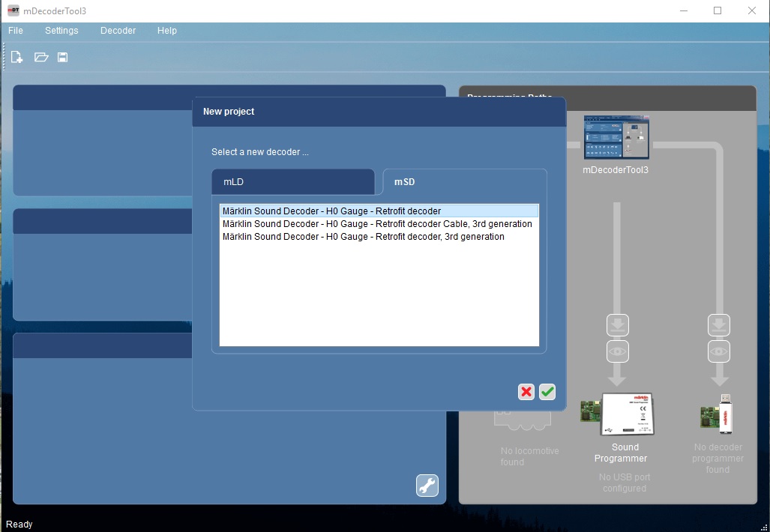Click the decoder programmer eye view icon
The image size is (770, 532).
[719, 351]
